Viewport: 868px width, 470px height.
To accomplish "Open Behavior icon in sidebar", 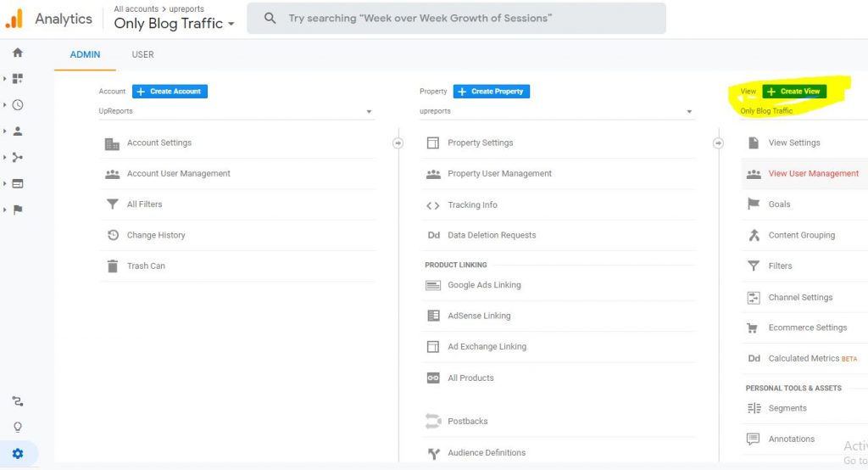I will coord(18,183).
